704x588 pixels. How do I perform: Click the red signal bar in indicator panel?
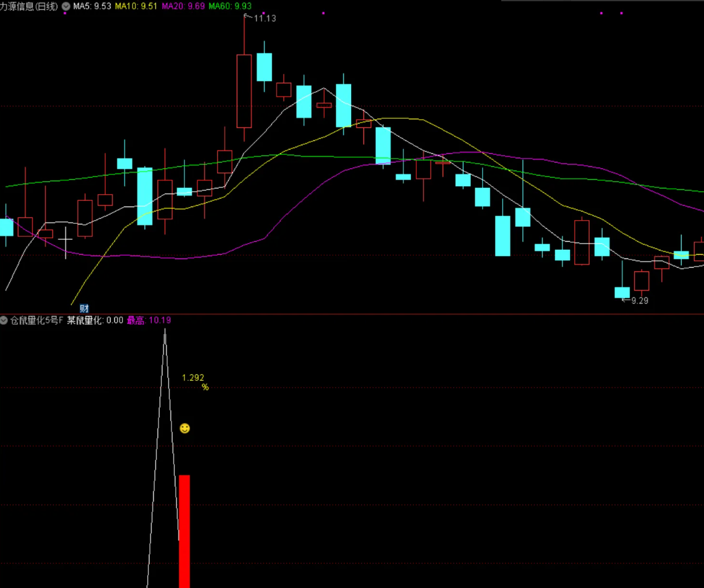[184, 530]
